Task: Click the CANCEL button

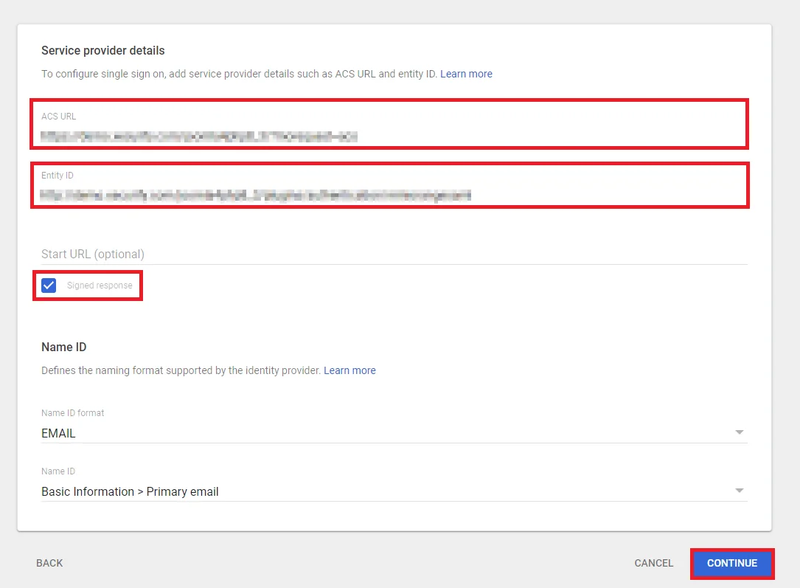Action: pyautogui.click(x=654, y=563)
